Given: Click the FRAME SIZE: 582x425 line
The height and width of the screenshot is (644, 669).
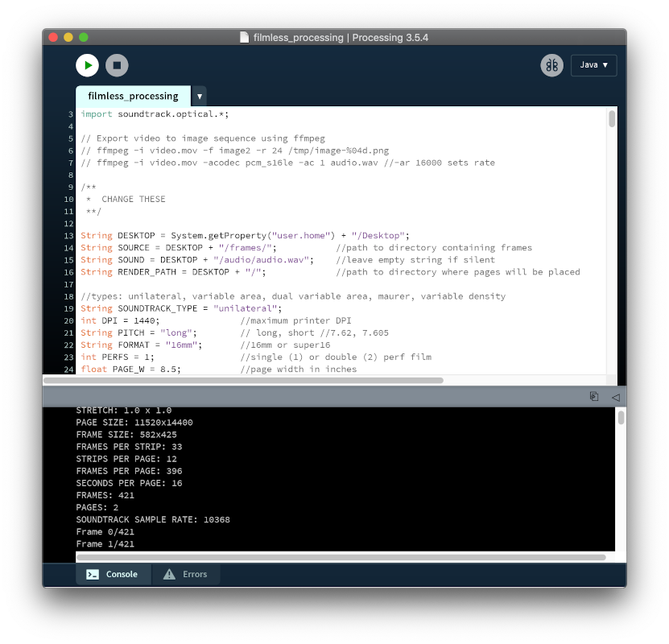Looking at the screenshot, I should 126,435.
